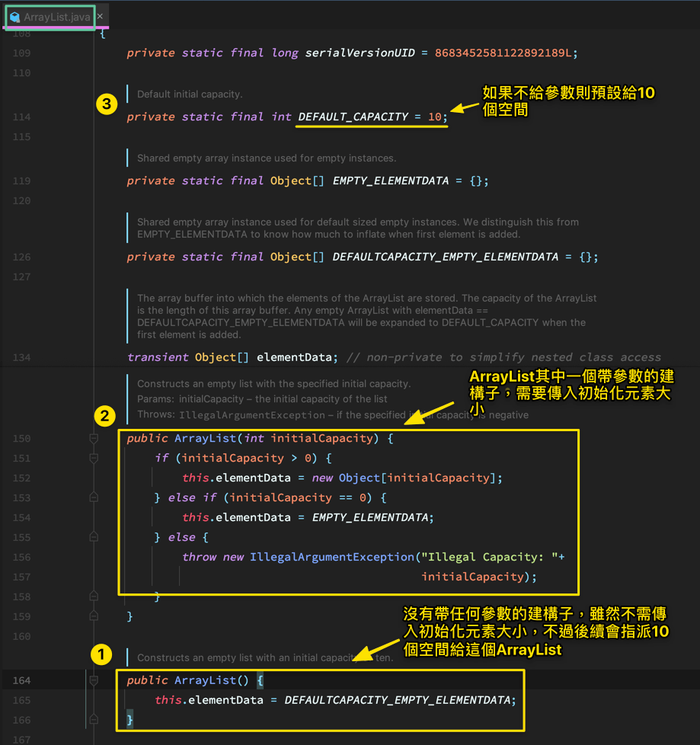Collapse the ArrayList(int initialCapacity) constructor at line 150
Image resolution: width=700 pixels, height=745 pixels.
pos(94,439)
